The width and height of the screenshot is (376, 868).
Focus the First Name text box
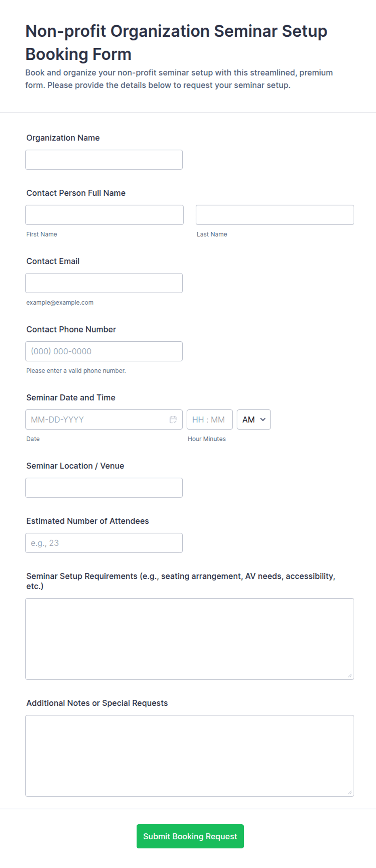[x=104, y=215]
